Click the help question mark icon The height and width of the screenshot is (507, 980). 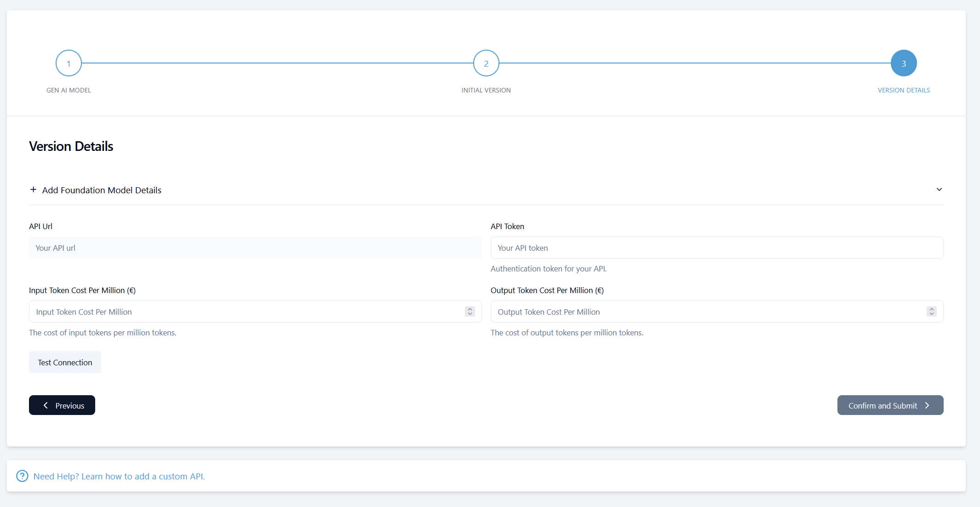coord(22,476)
